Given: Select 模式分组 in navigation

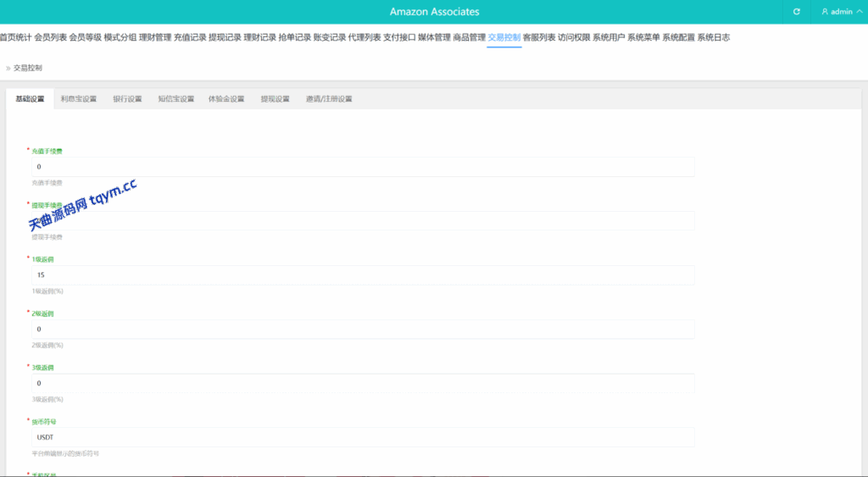Looking at the screenshot, I should (120, 37).
